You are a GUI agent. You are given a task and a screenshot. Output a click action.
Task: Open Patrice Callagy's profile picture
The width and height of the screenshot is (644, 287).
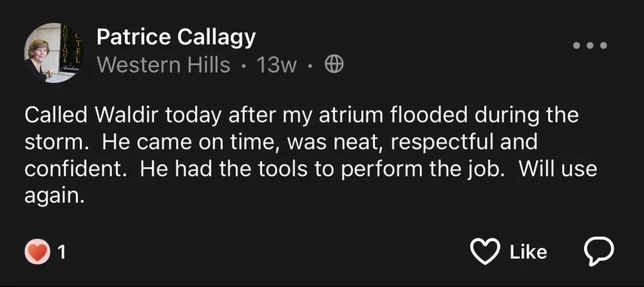point(52,53)
